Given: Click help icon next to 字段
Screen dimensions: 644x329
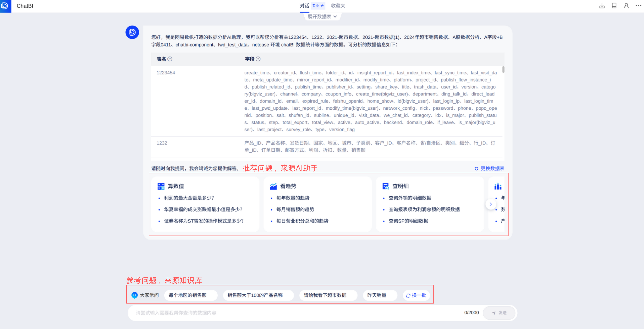Looking at the screenshot, I should point(258,59).
